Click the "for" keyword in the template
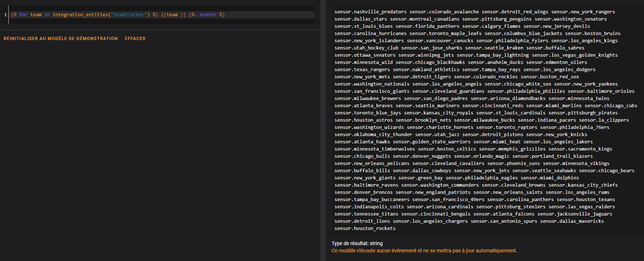This screenshot has width=644, height=261. pyautogui.click(x=23, y=15)
